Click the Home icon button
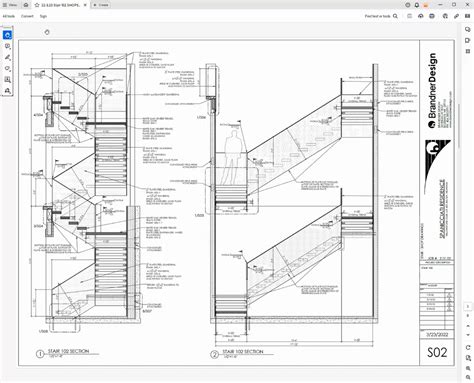The width and height of the screenshot is (474, 383). tap(26, 5)
